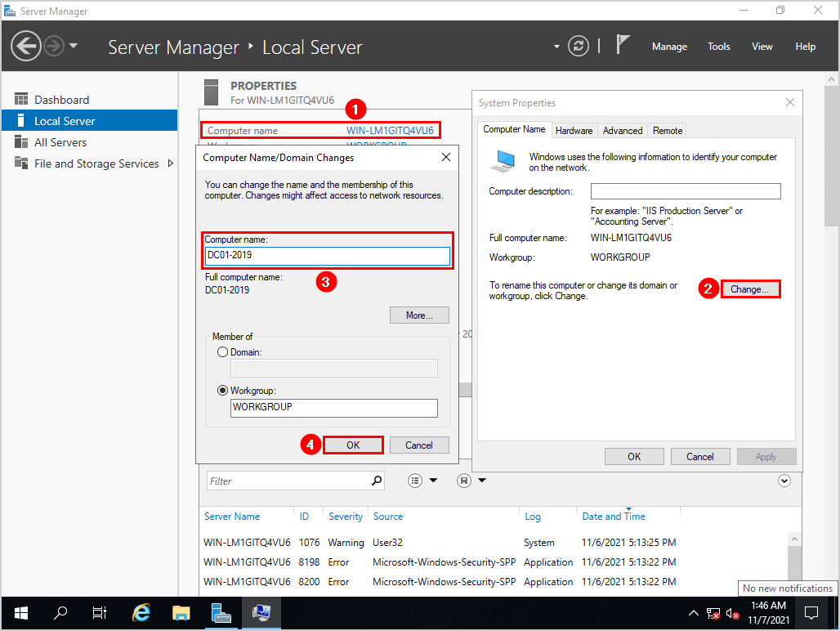Go back with the Server Manager back arrow

tap(25, 47)
